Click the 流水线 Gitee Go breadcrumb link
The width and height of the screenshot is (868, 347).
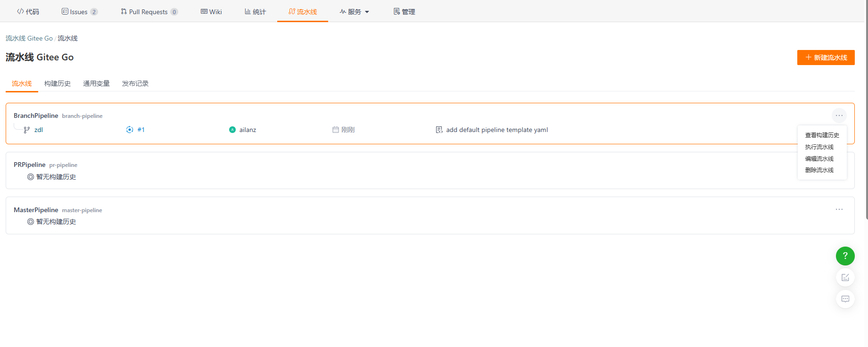tap(29, 38)
